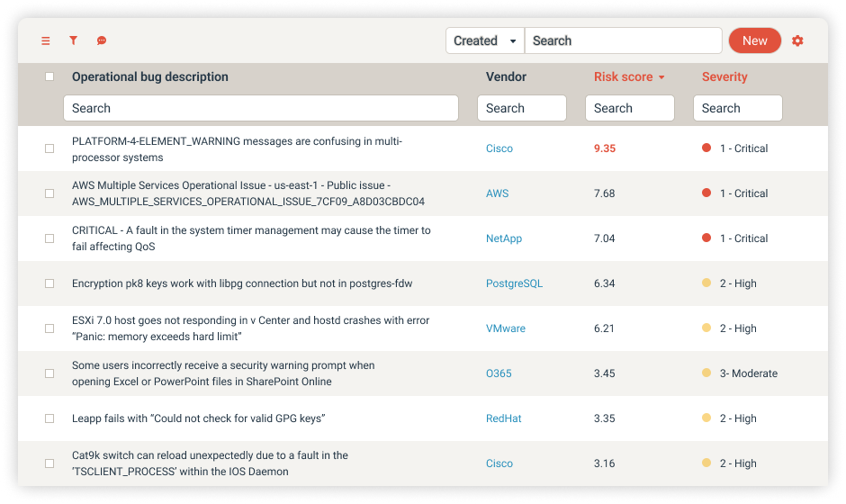Click the 6.34 risk score value
The height and width of the screenshot is (504, 846).
pyautogui.click(x=604, y=283)
